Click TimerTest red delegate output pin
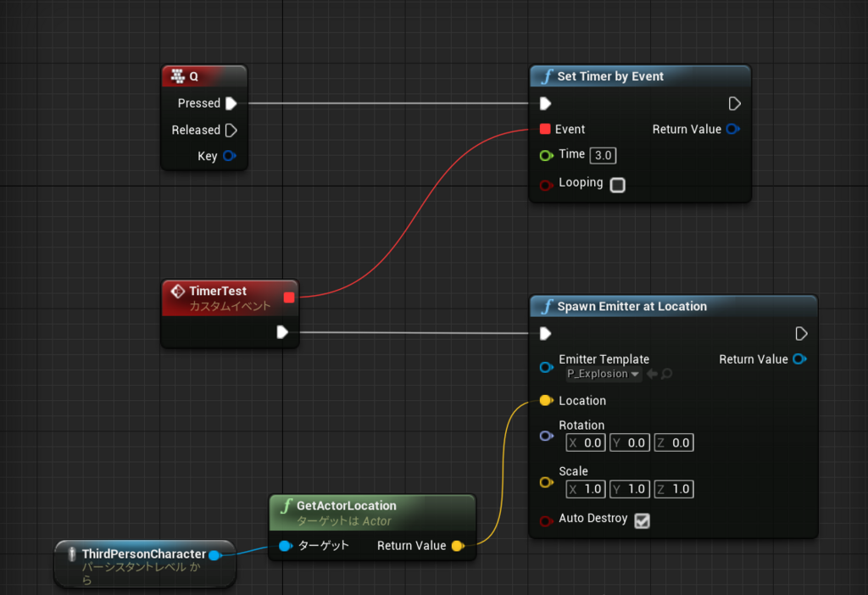 [x=289, y=297]
